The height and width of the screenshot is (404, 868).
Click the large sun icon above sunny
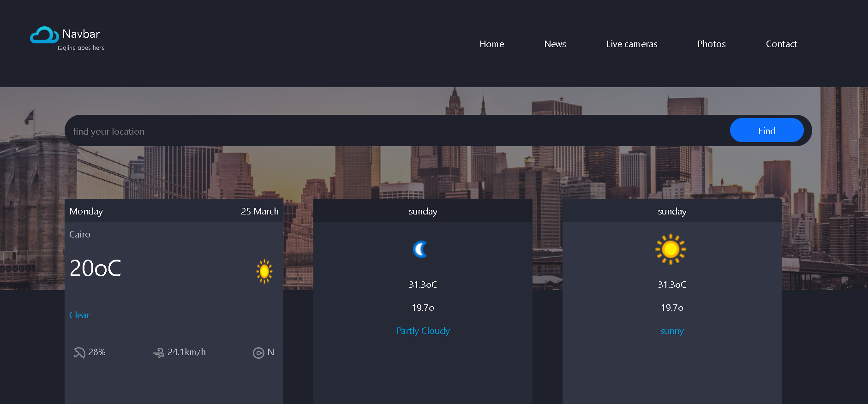click(x=670, y=250)
